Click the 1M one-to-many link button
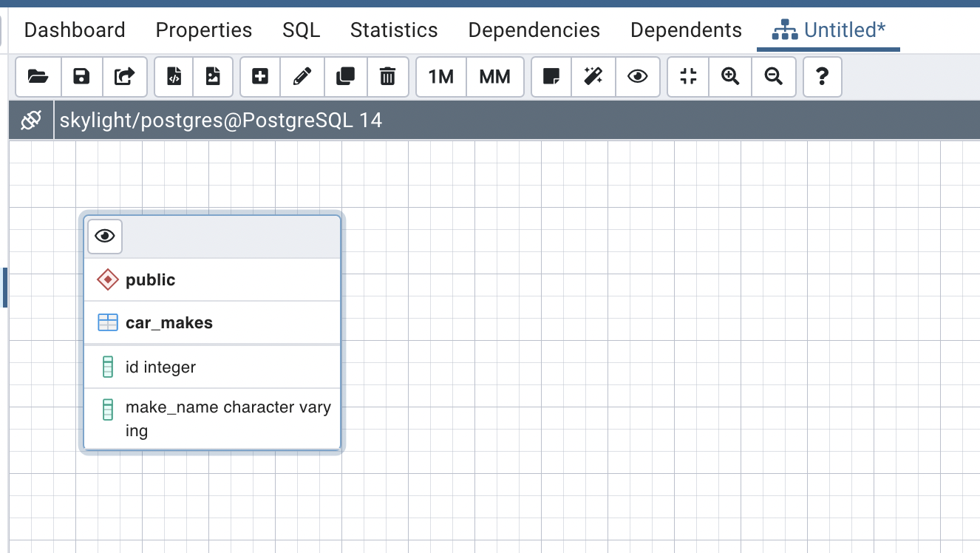This screenshot has height=553, width=980. (x=441, y=76)
